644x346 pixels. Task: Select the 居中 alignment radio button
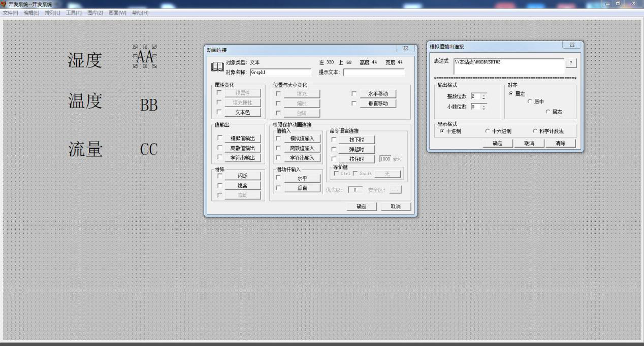(530, 101)
